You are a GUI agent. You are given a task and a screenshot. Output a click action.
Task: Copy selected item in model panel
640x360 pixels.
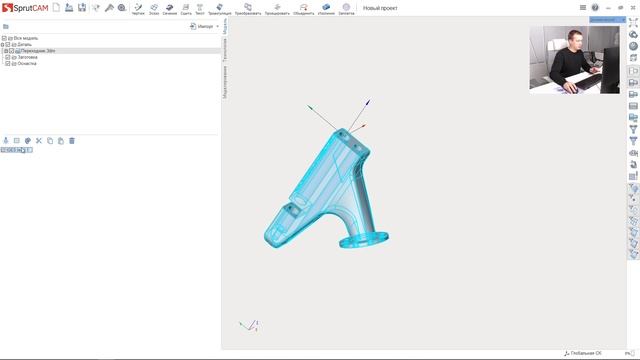click(x=50, y=141)
